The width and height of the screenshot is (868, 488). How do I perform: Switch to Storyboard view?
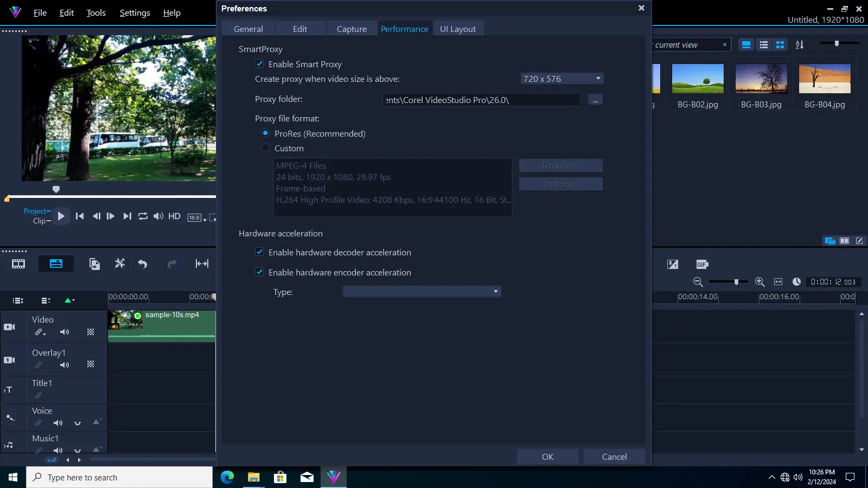click(x=18, y=264)
